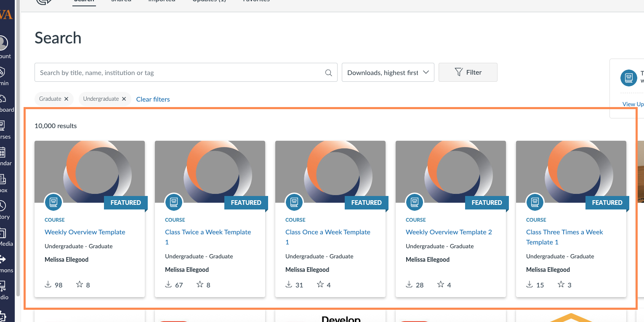644x322 pixels.
Task: Click download icon showing 28 downloads
Action: (409, 284)
